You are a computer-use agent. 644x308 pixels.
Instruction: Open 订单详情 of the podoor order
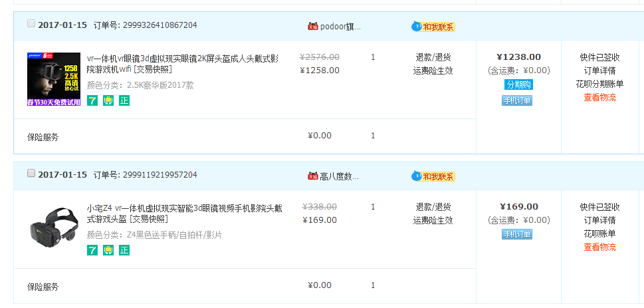pyautogui.click(x=599, y=71)
